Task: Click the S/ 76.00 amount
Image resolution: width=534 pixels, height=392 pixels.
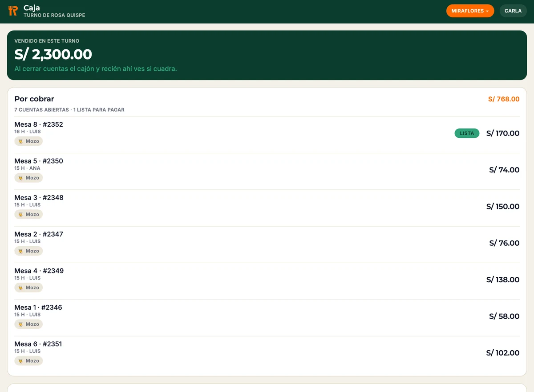Action: pos(504,243)
